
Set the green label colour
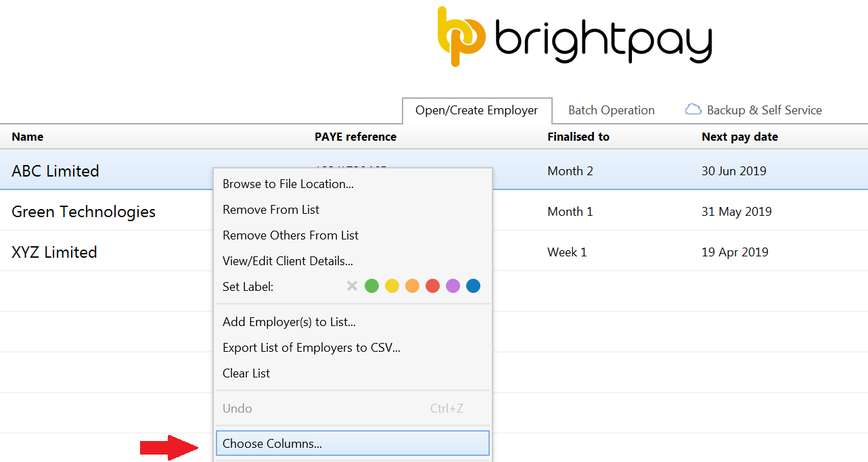click(371, 286)
